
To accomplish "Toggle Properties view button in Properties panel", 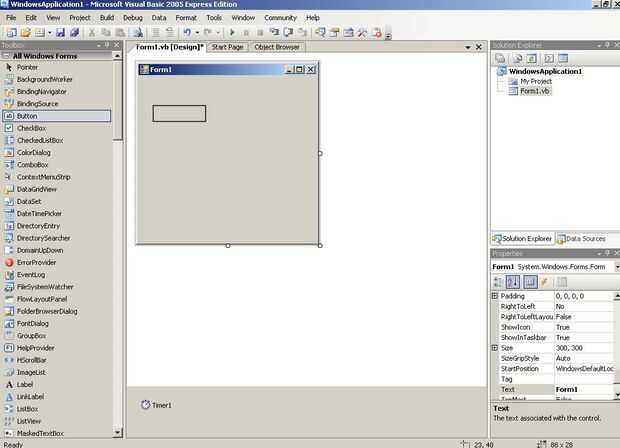I will click(x=530, y=282).
